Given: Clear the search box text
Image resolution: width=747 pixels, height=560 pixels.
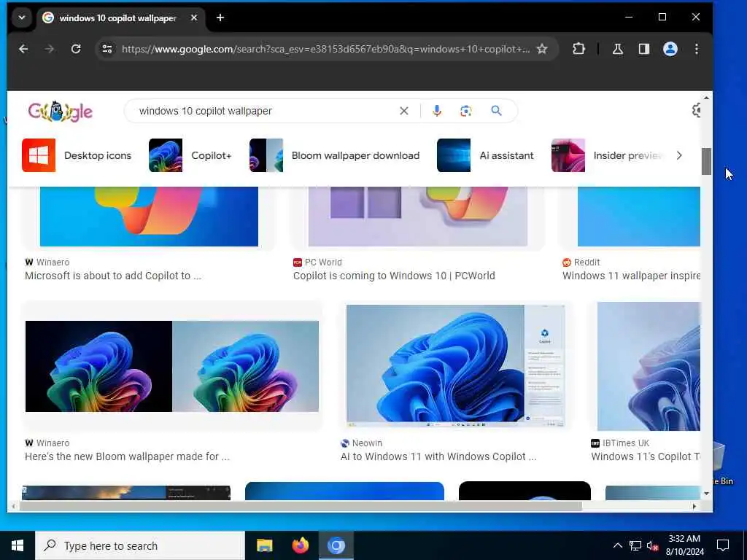Looking at the screenshot, I should (404, 111).
